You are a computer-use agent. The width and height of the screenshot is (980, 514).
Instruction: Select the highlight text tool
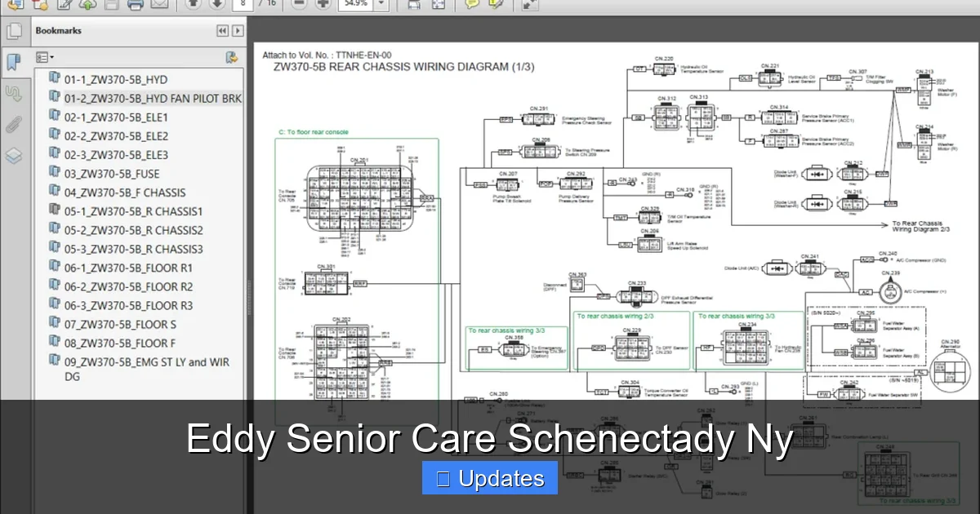495,5
